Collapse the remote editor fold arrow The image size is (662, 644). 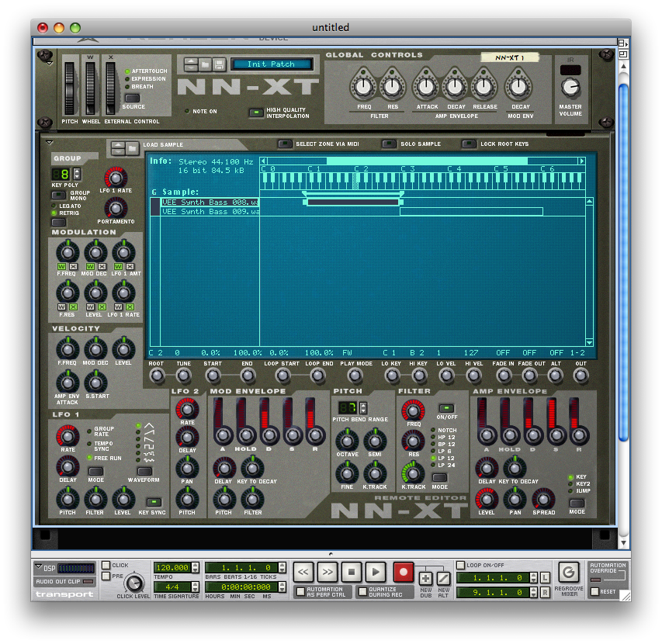[x=50, y=143]
